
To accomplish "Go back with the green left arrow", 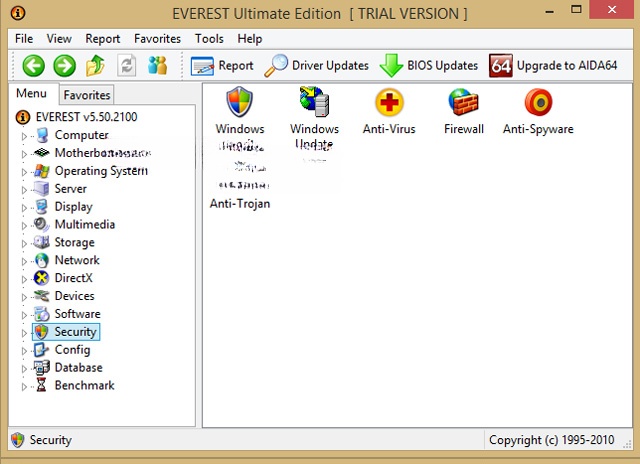I will pyautogui.click(x=33, y=66).
